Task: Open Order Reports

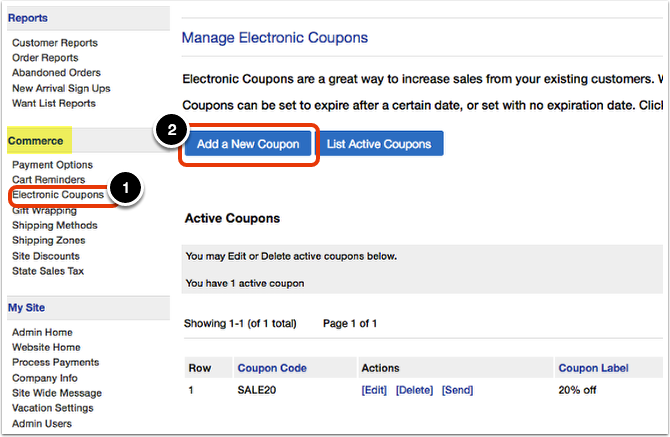Action: click(x=45, y=58)
